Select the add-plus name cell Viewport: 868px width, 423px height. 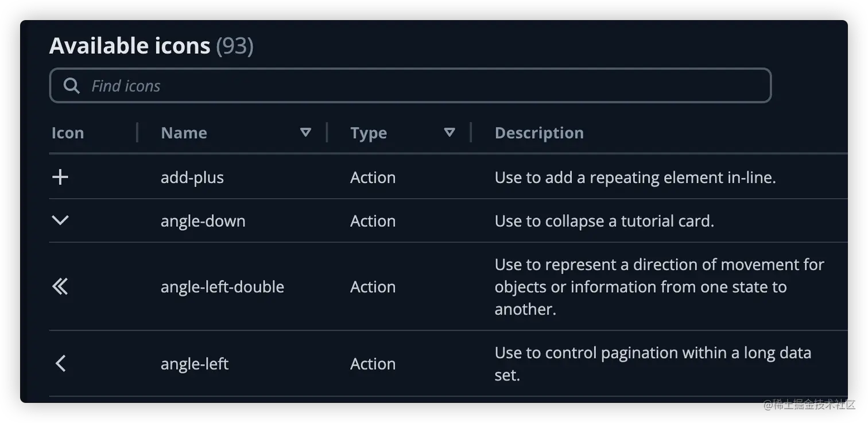[192, 177]
